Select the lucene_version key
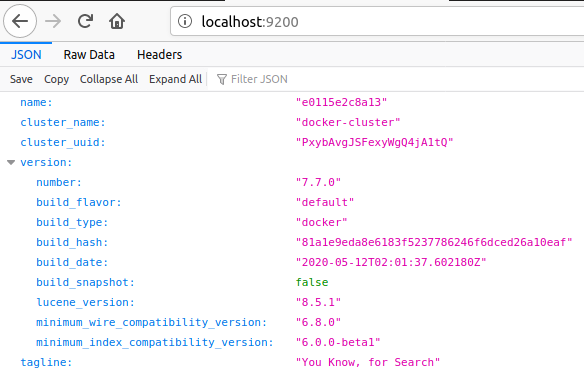The width and height of the screenshot is (584, 387). pos(85,302)
